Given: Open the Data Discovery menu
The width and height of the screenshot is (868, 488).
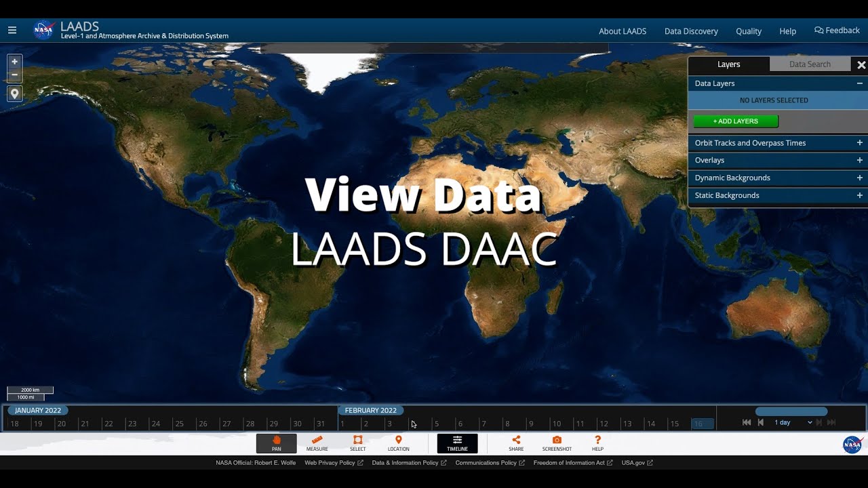Looking at the screenshot, I should [x=691, y=31].
